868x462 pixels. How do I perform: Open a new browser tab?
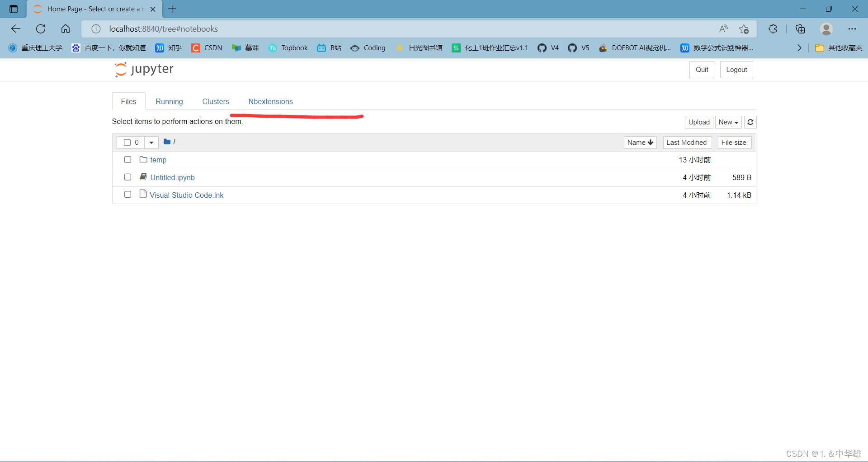172,9
